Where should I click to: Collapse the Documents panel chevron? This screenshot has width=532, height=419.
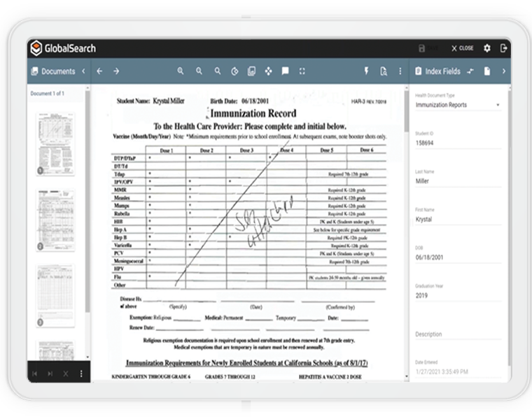tap(83, 71)
